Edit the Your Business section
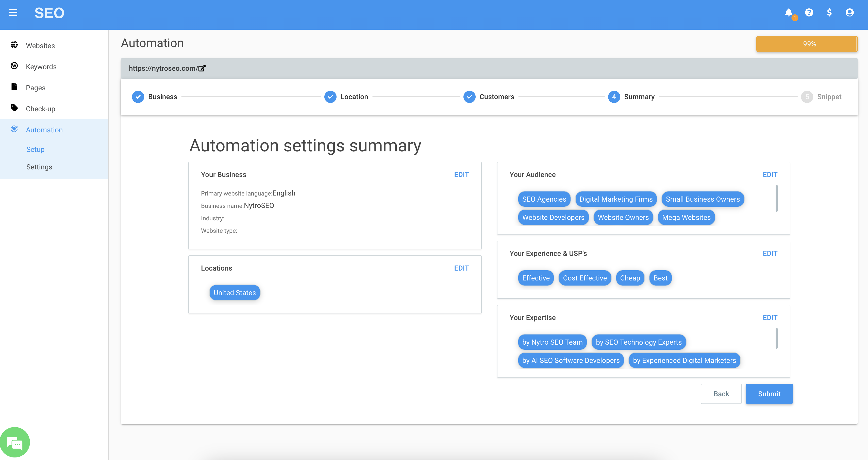The height and width of the screenshot is (460, 868). coord(461,174)
